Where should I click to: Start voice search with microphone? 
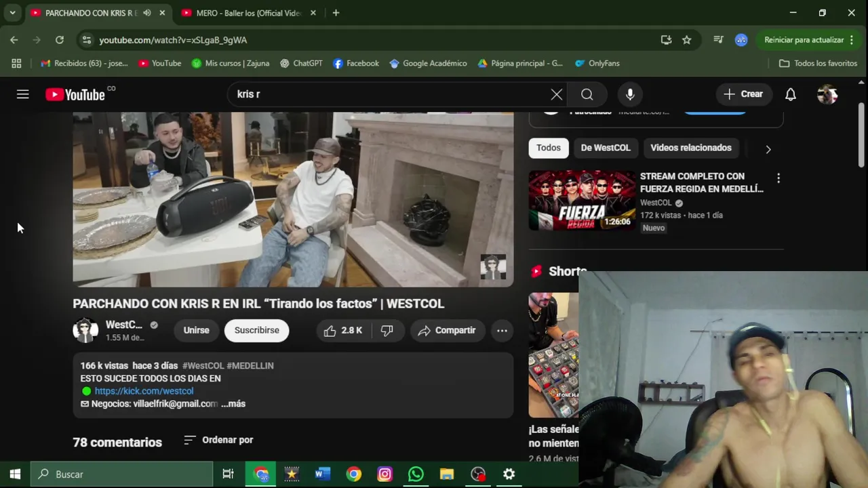pyautogui.click(x=630, y=94)
